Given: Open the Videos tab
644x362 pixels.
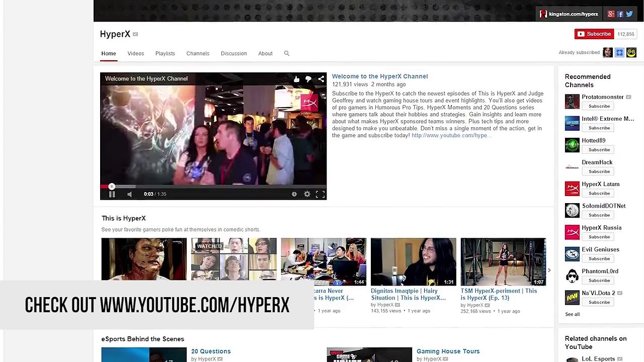Looking at the screenshot, I should click(136, 53).
